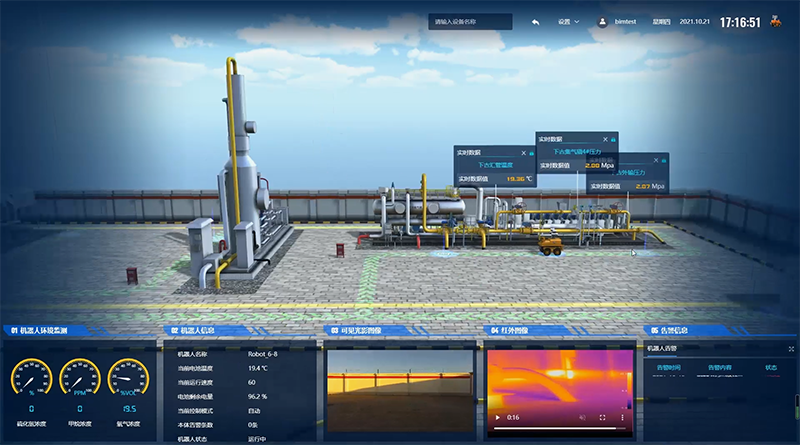Click the 状态 column header
The width and height of the screenshot is (800, 445).
coord(771,367)
